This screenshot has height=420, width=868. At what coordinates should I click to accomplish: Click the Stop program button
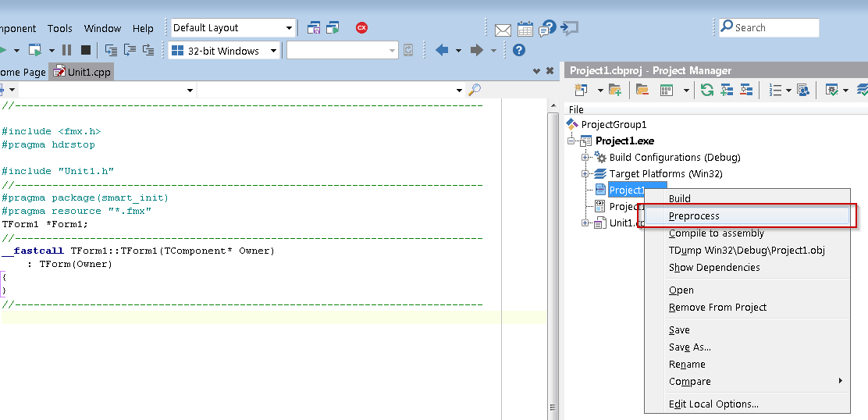pyautogui.click(x=86, y=51)
